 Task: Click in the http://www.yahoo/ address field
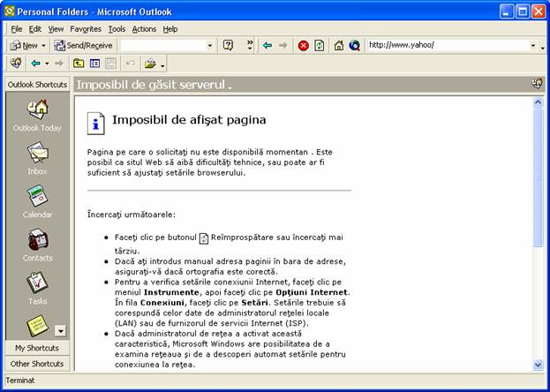click(448, 45)
